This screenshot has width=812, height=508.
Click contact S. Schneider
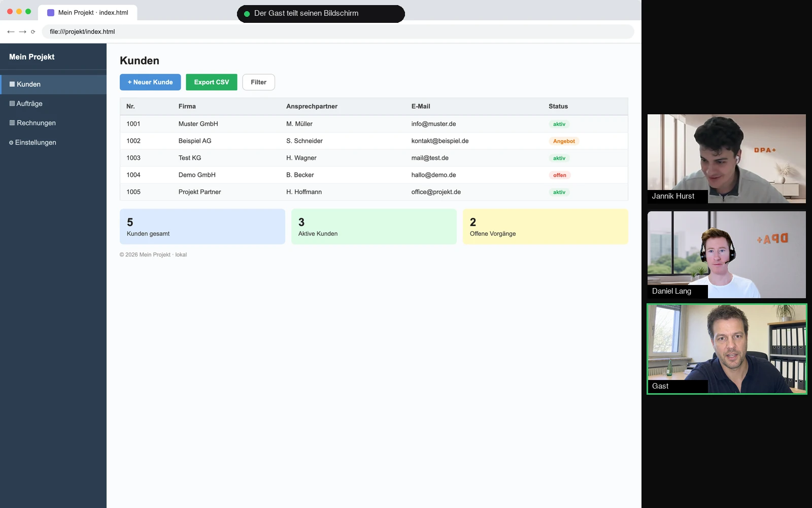[x=304, y=141]
